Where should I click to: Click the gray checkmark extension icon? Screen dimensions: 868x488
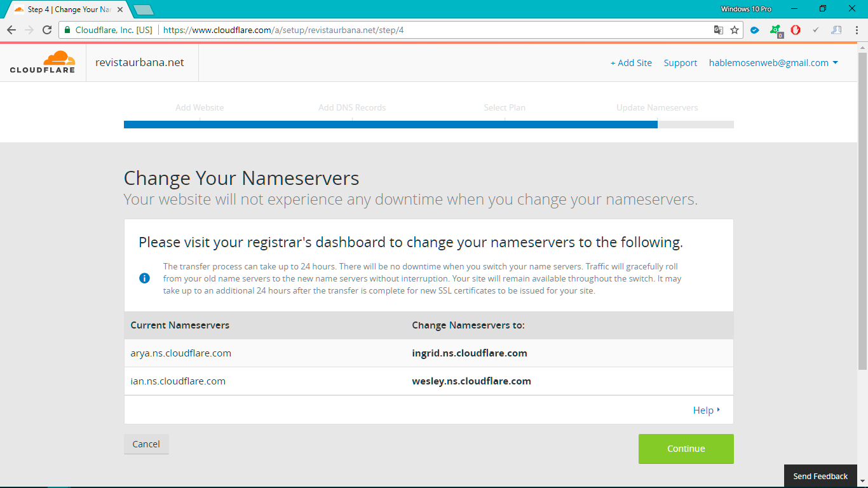tap(816, 30)
